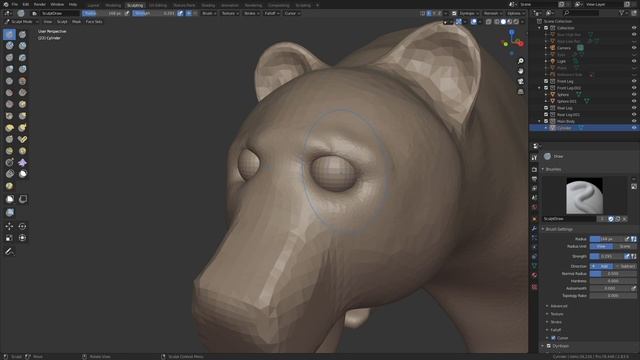Image resolution: width=640 pixels, height=360 pixels.
Task: Toggle visibility of Cylinder object
Action: [634, 128]
